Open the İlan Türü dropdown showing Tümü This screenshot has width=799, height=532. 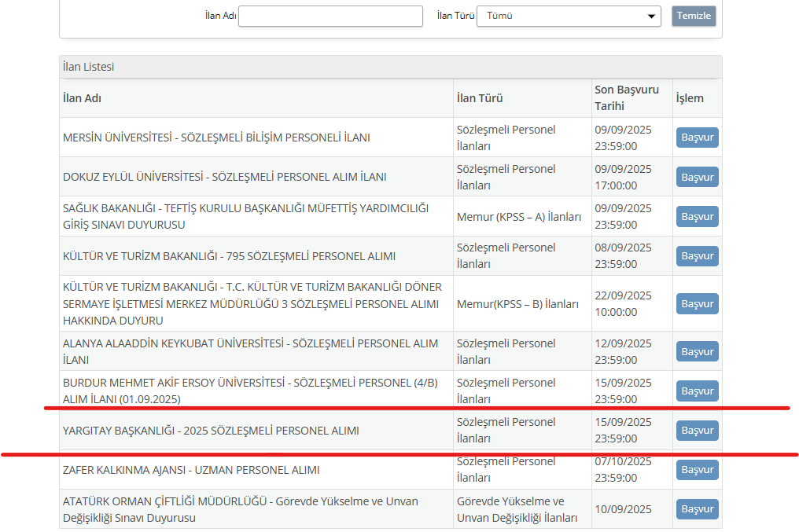click(569, 16)
